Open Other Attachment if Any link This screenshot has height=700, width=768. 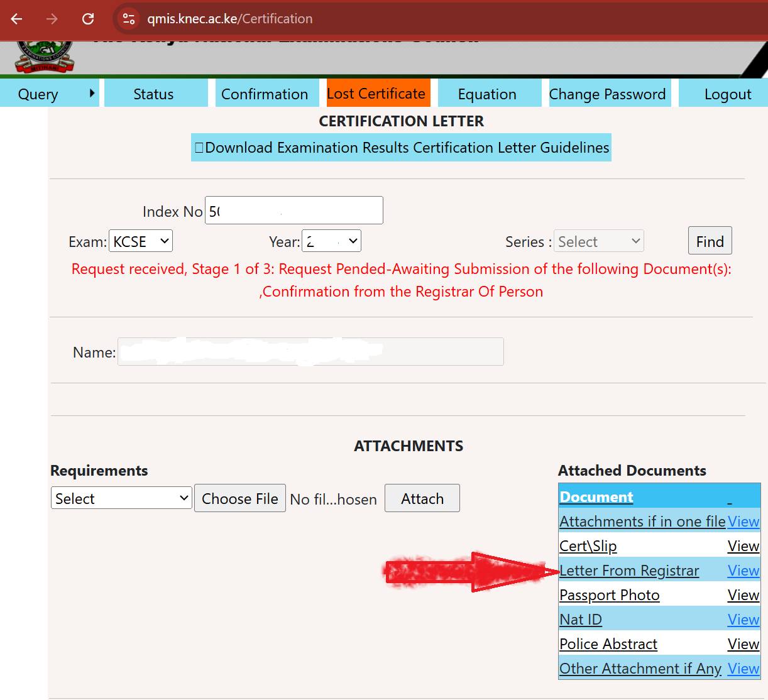640,668
